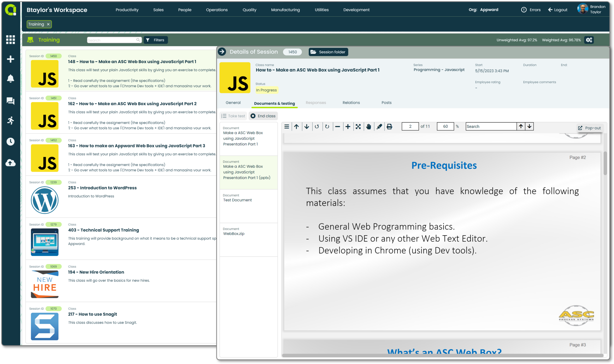Image resolution: width=614 pixels, height=364 pixels.
Task: Open the Test Document entry
Action: pyautogui.click(x=248, y=206)
